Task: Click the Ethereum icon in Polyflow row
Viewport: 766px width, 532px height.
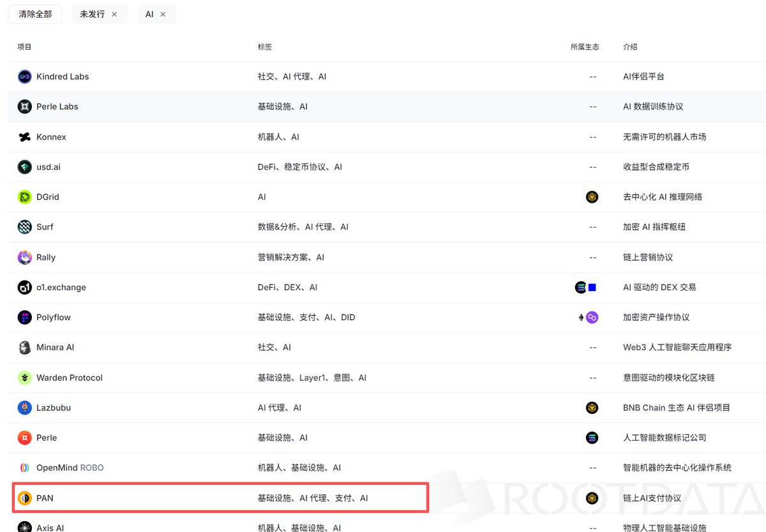Action: 581,318
